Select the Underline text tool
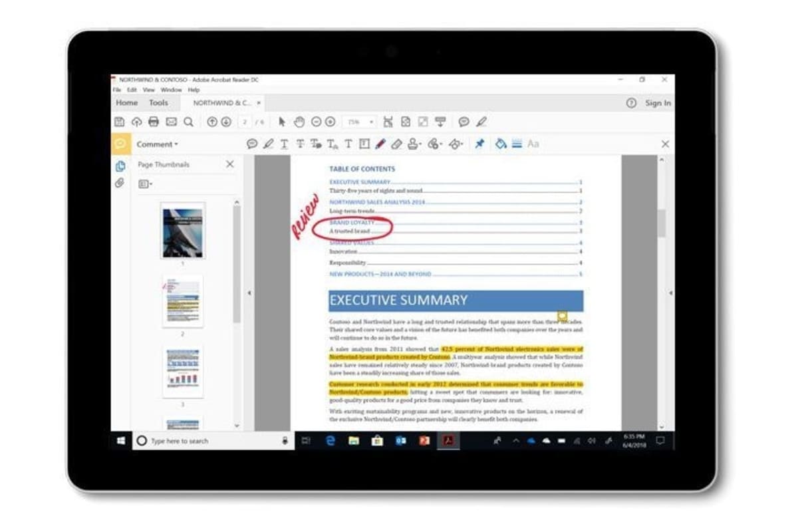798x532 pixels. (285, 144)
